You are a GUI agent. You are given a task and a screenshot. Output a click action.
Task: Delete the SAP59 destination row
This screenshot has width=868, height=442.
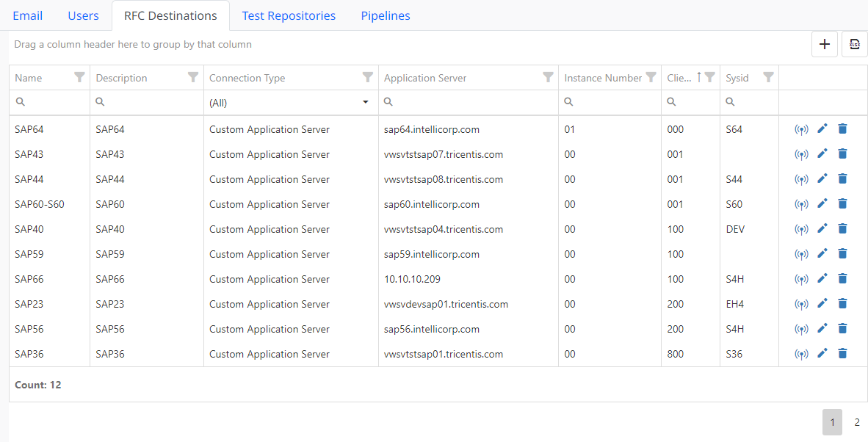(x=842, y=254)
